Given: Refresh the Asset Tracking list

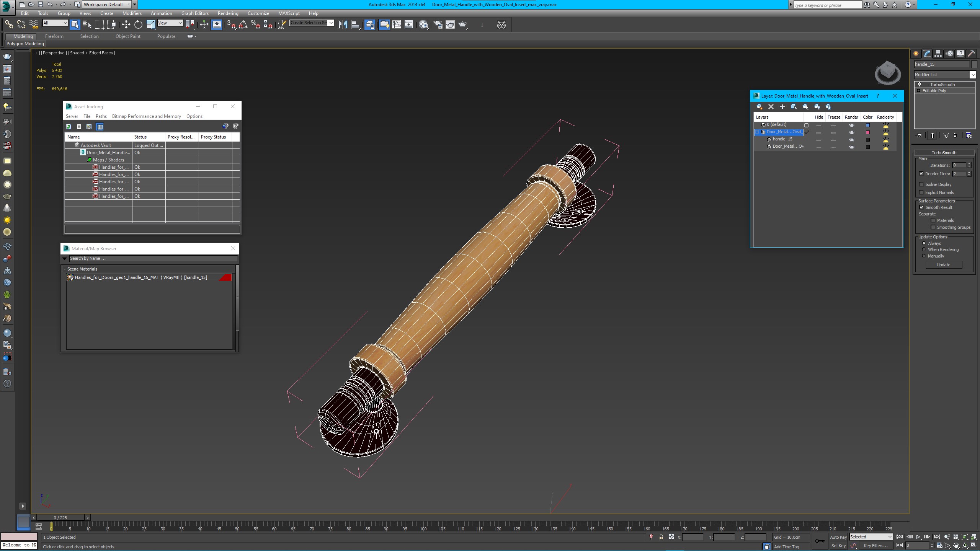Looking at the screenshot, I should tap(69, 127).
